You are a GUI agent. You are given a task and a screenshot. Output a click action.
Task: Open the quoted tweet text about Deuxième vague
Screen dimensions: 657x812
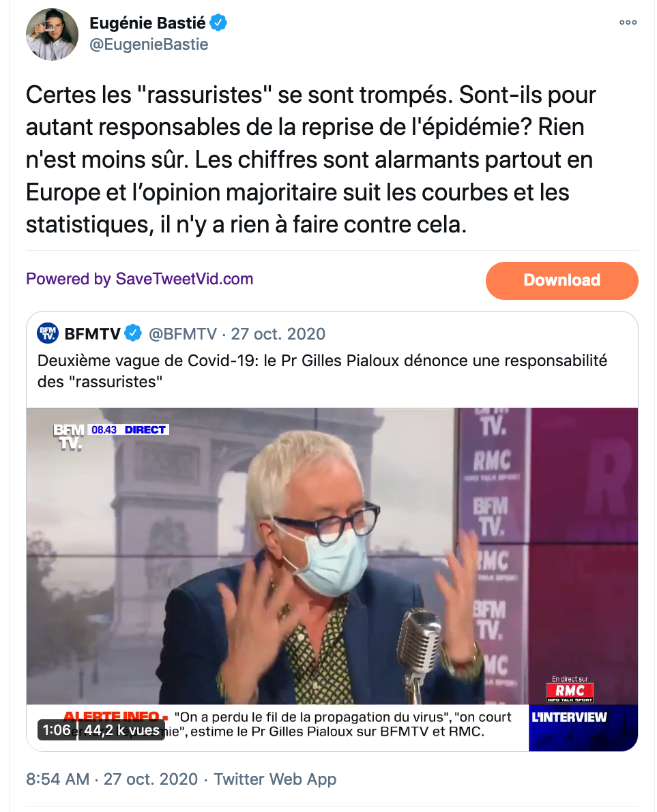pos(322,371)
